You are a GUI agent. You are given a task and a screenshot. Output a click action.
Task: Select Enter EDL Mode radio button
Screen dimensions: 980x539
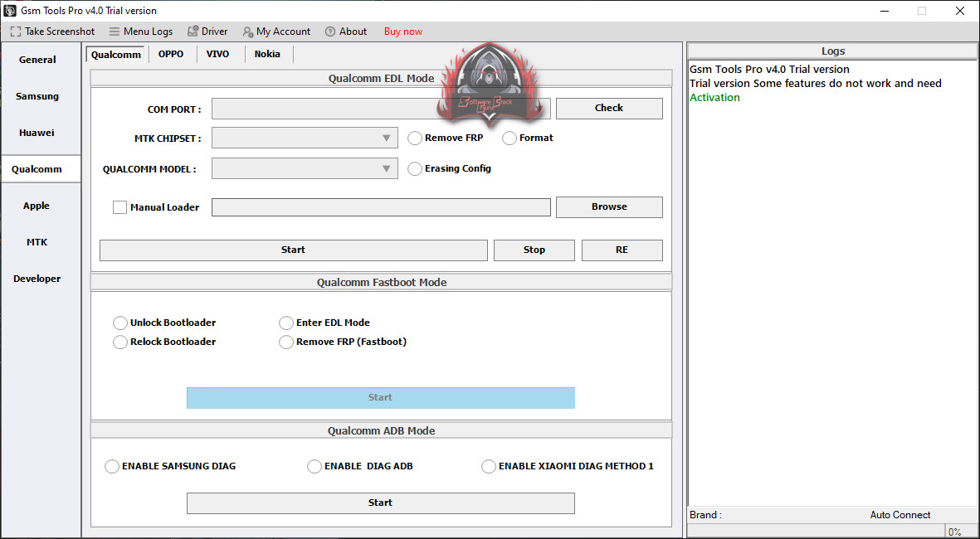pos(285,323)
